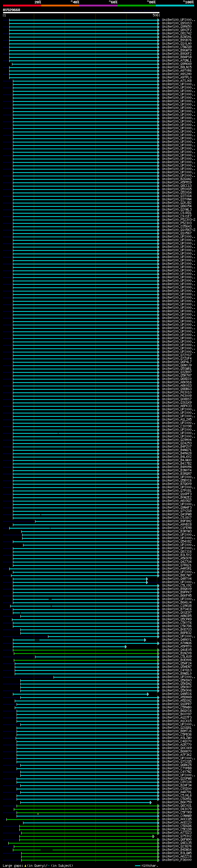
Task: Open hit UniRef100_Q8VZF2
Action: 177,30
